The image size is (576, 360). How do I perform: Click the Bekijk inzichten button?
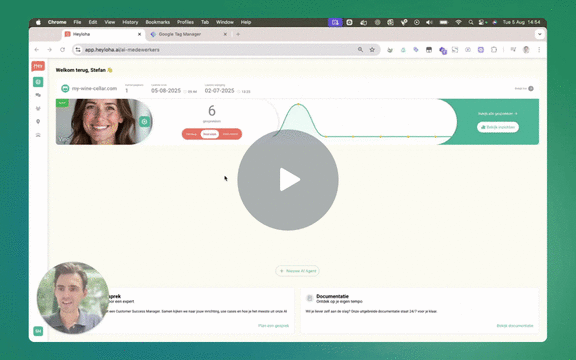[498, 127]
